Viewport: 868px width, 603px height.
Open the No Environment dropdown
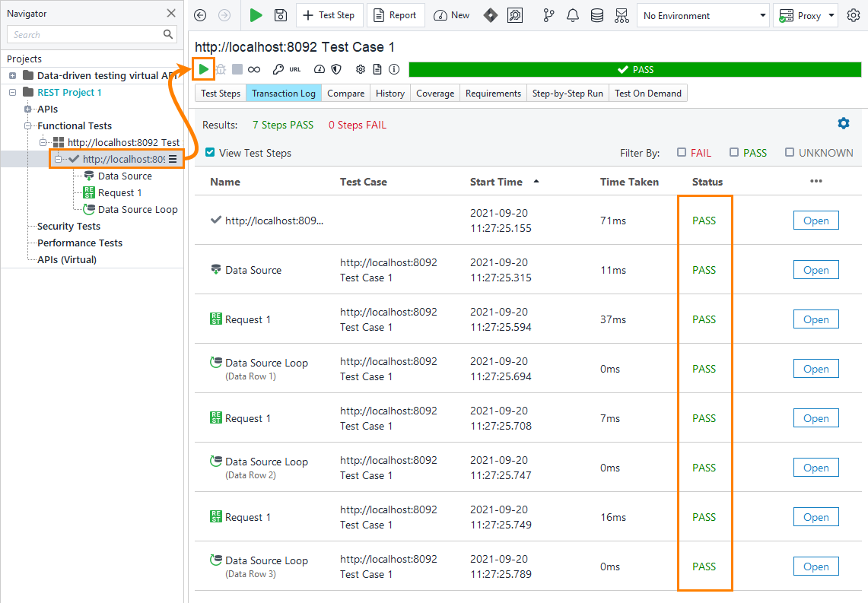tap(704, 15)
